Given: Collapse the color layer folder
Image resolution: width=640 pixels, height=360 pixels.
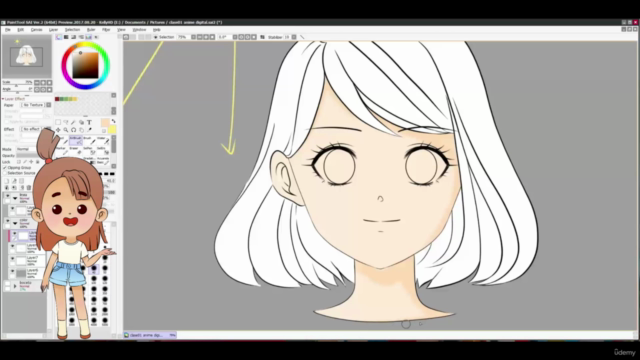Looking at the screenshot, I should point(15,223).
